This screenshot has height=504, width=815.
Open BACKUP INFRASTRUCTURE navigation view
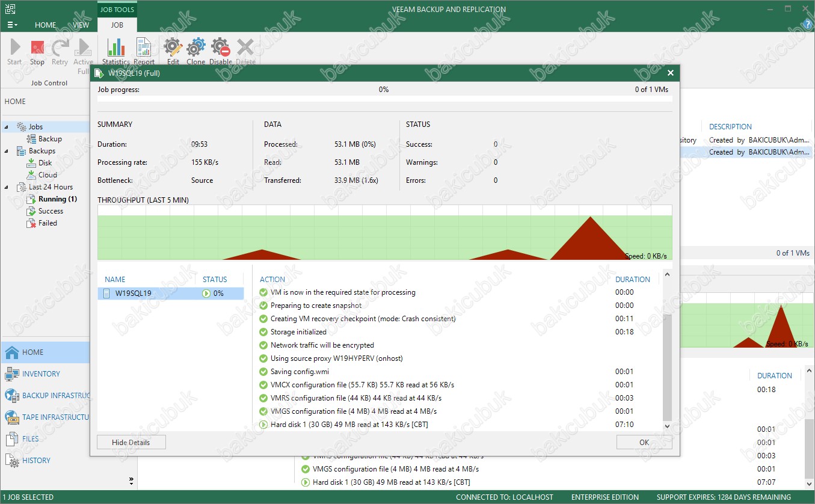[46, 396]
